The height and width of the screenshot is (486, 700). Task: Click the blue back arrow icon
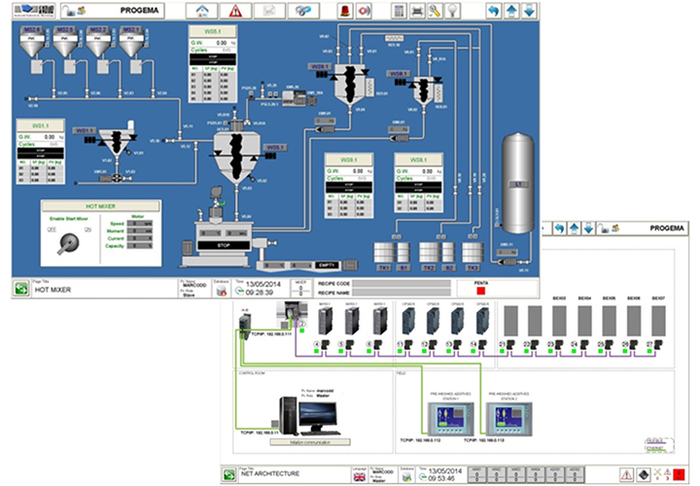tap(492, 11)
